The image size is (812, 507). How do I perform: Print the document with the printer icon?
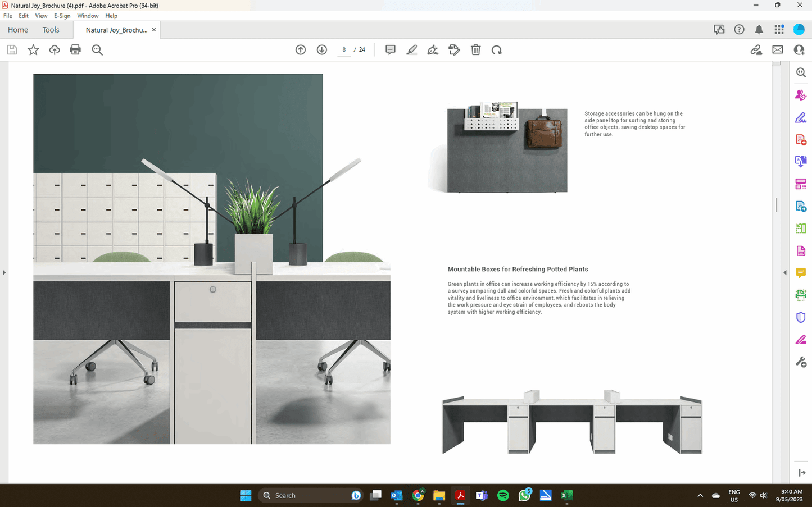click(x=75, y=50)
